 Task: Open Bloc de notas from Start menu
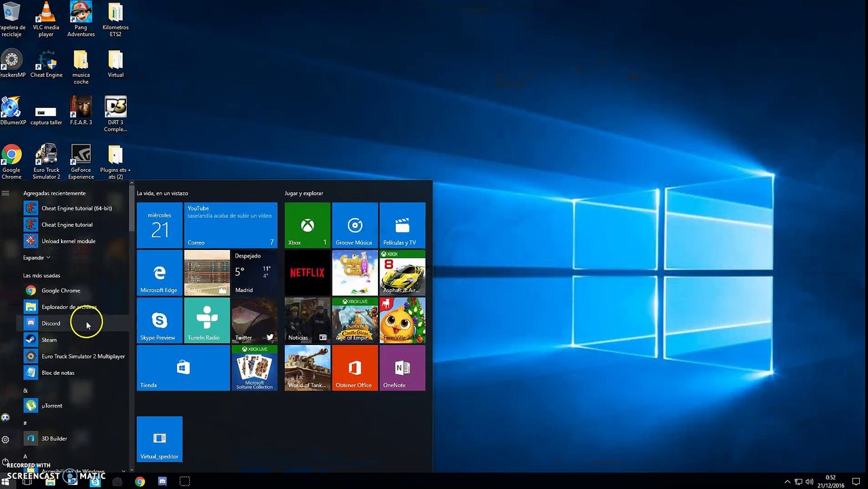pyautogui.click(x=75, y=373)
